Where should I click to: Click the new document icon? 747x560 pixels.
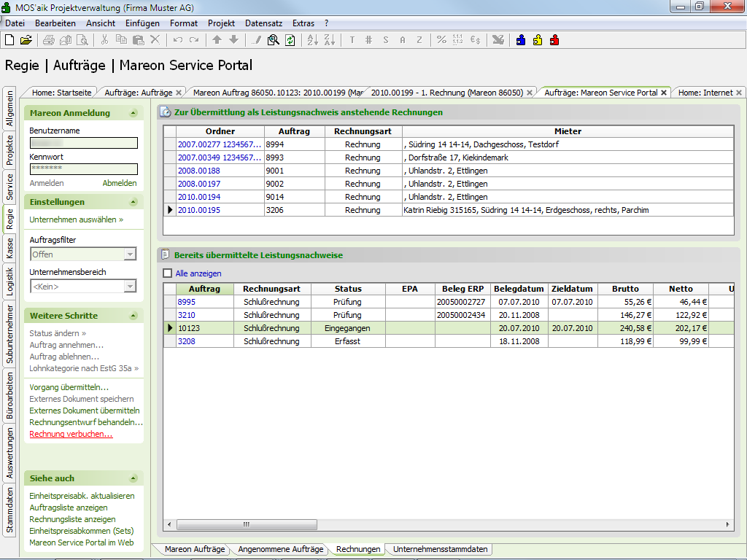(x=9, y=40)
